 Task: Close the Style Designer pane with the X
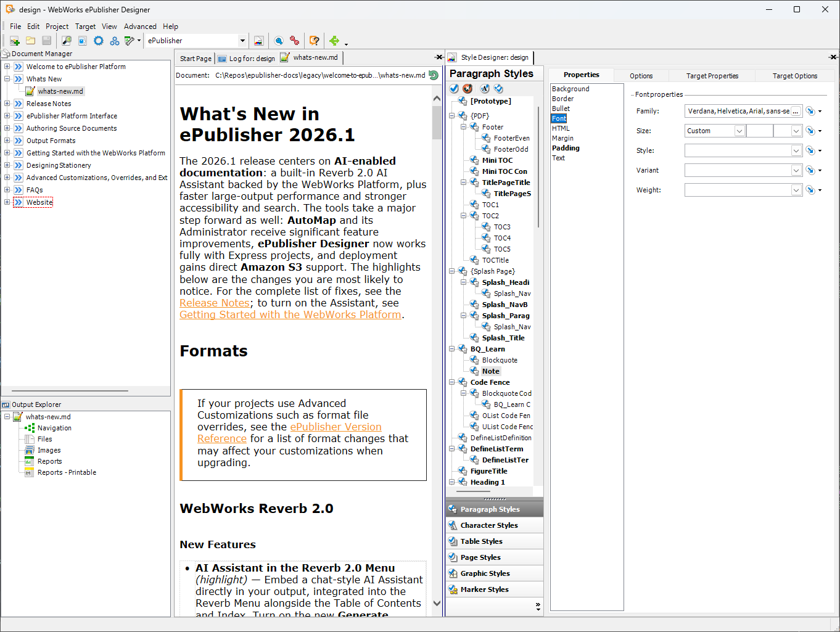point(833,57)
